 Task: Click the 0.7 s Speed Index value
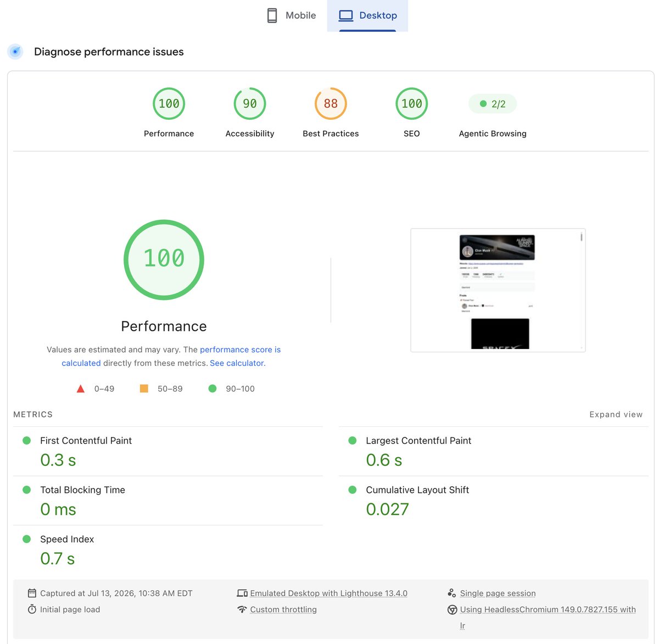(x=58, y=559)
